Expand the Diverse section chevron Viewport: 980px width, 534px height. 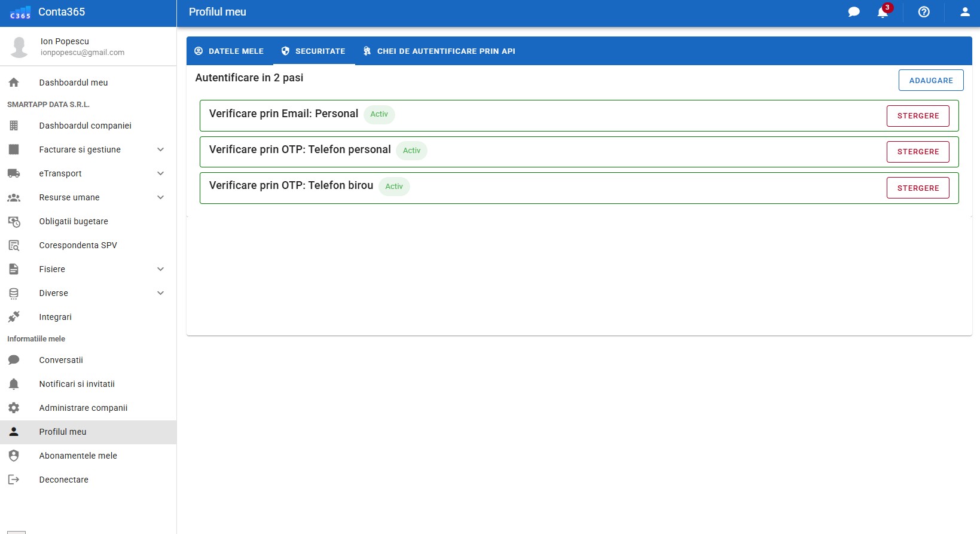coord(160,293)
